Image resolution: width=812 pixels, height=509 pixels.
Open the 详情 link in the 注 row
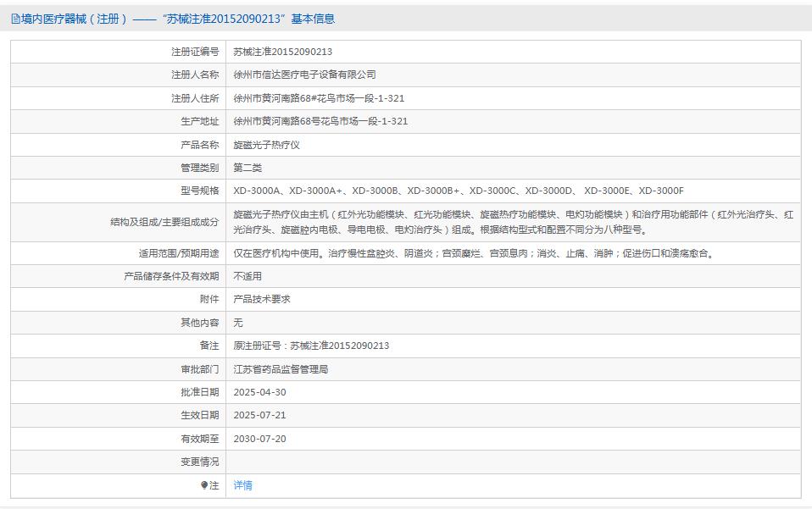click(244, 485)
